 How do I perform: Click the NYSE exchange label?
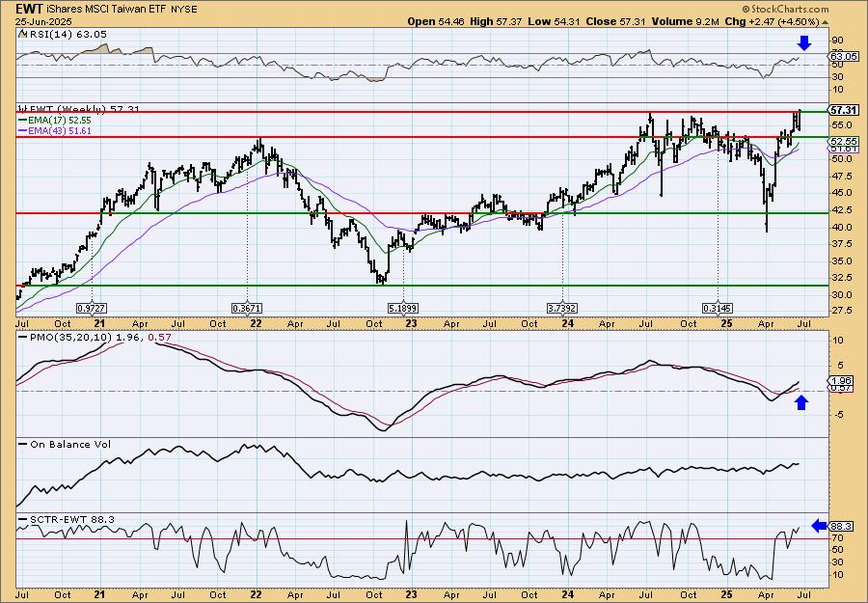point(182,10)
